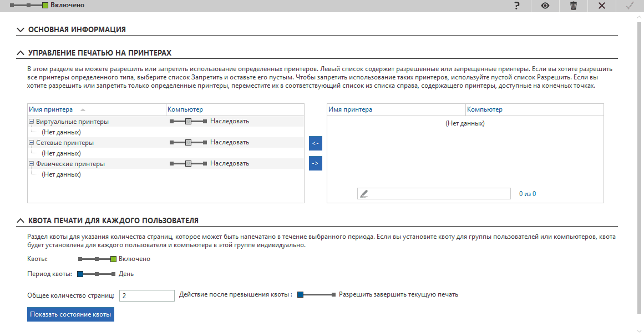Viewport: 644px width, 336px height.
Task: Toggle the Квоты Включено switch
Action: point(97,259)
